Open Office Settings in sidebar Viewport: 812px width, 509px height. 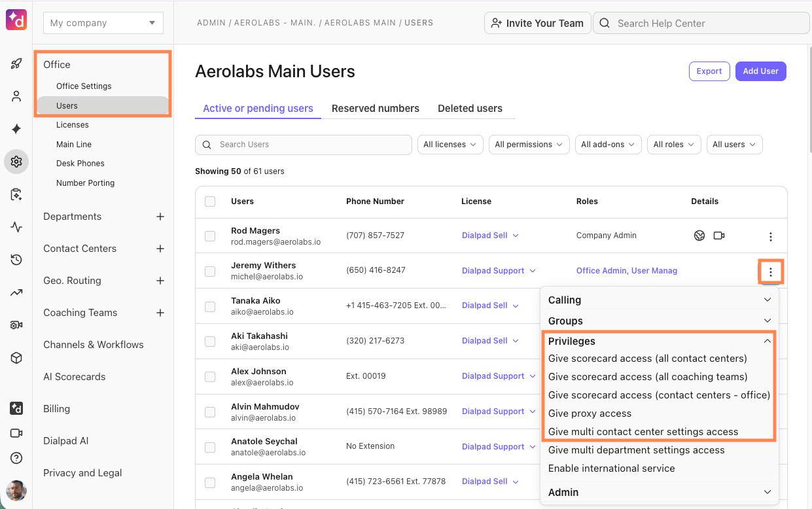[84, 86]
